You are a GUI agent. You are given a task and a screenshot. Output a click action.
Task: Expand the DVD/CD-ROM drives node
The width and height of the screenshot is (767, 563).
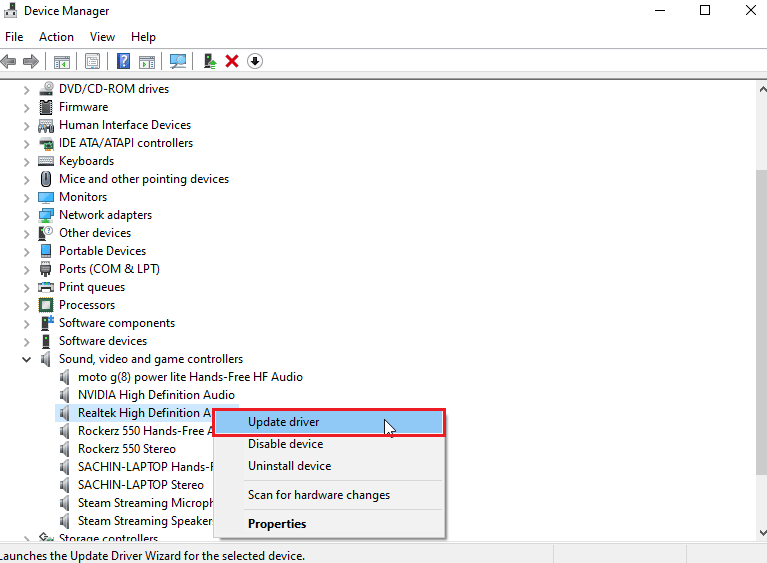pos(26,90)
